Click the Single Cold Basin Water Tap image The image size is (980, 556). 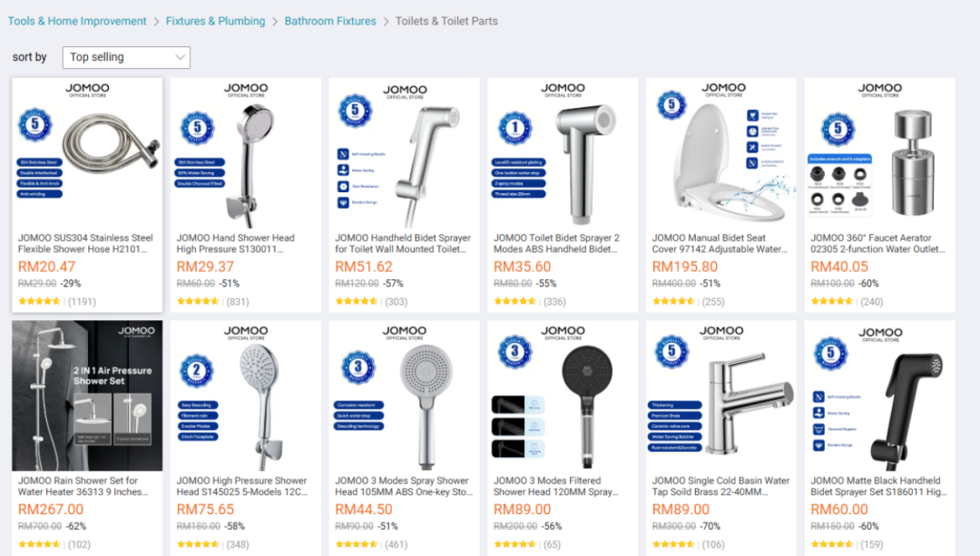click(x=721, y=396)
